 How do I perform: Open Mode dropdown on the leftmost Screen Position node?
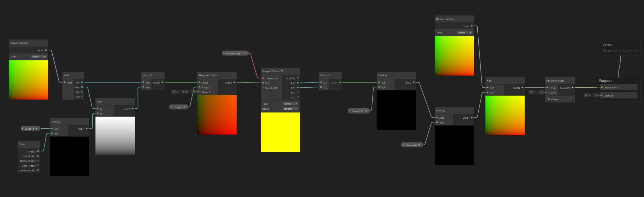(x=39, y=57)
